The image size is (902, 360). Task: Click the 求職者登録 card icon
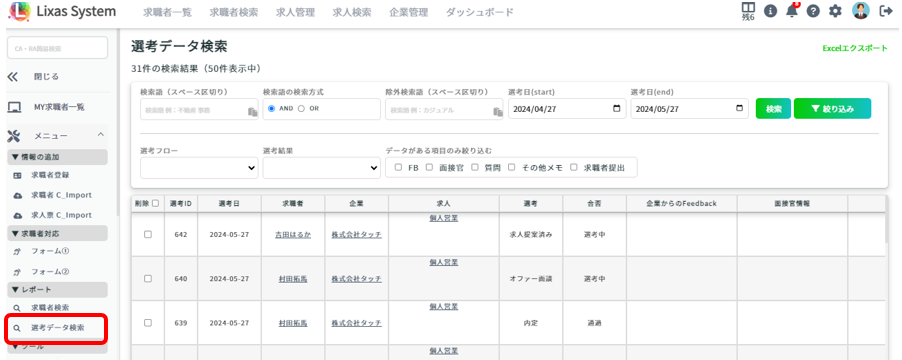[x=17, y=175]
